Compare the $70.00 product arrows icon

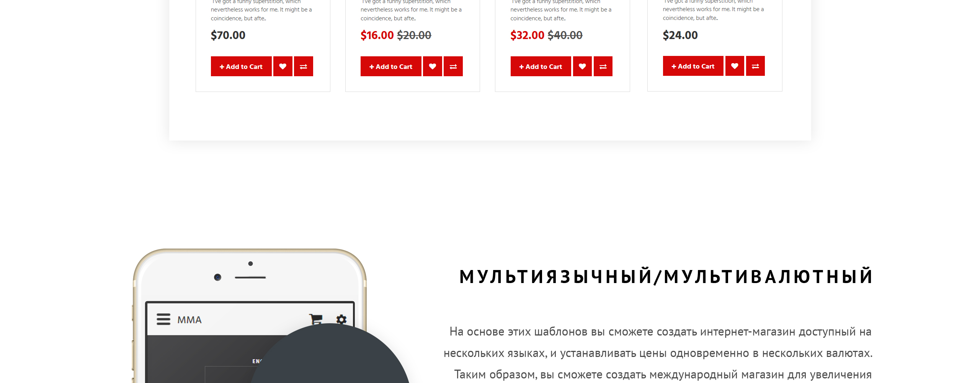click(x=304, y=66)
